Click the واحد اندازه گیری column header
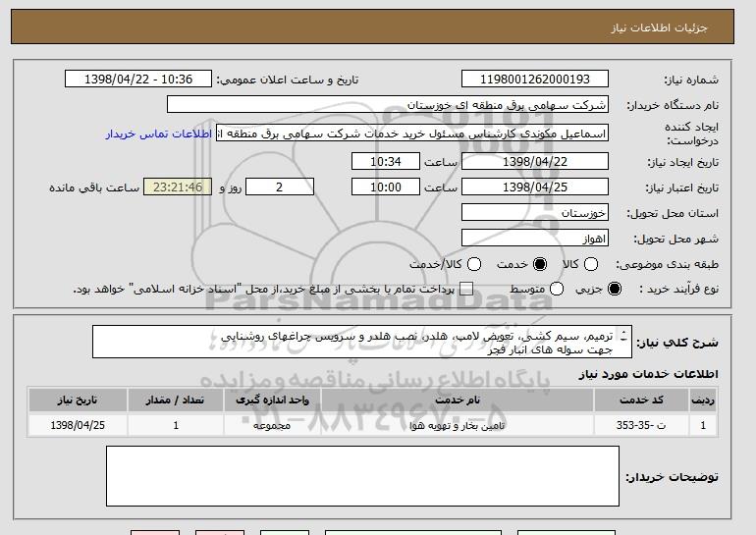 tap(272, 401)
